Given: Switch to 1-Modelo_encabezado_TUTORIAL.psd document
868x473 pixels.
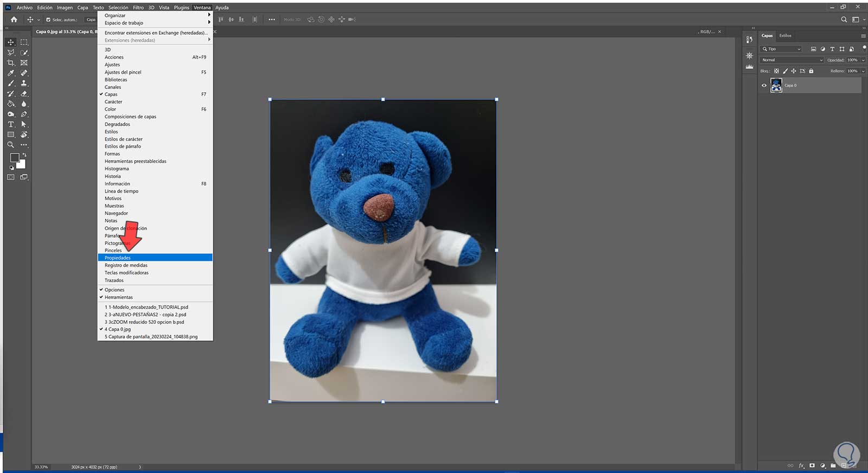Looking at the screenshot, I should pyautogui.click(x=155, y=307).
